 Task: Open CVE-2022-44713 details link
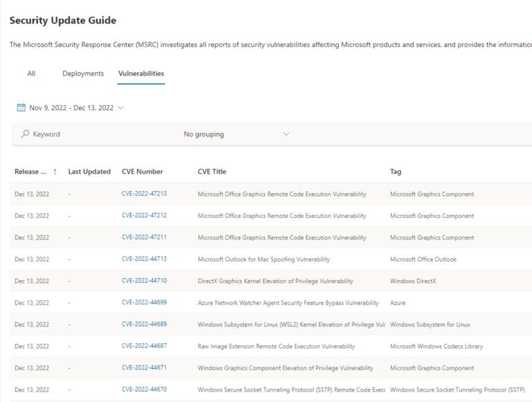click(144, 259)
